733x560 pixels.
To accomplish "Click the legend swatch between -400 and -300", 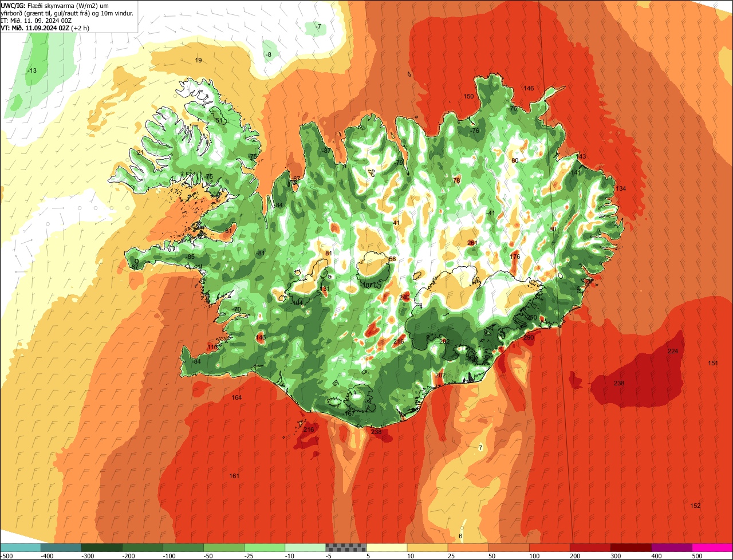I will pos(61,547).
